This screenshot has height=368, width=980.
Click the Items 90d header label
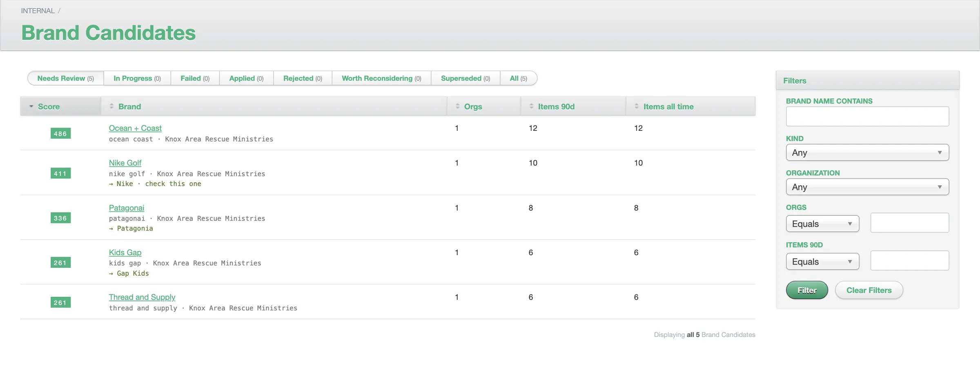556,106
